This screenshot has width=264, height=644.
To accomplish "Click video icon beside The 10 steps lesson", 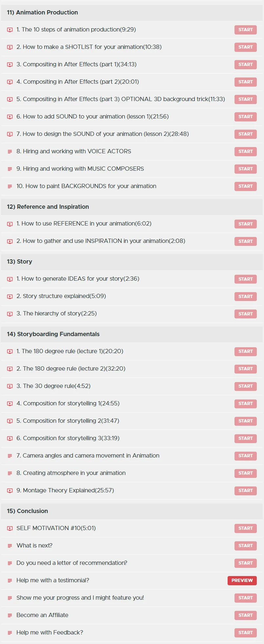I will tap(10, 30).
